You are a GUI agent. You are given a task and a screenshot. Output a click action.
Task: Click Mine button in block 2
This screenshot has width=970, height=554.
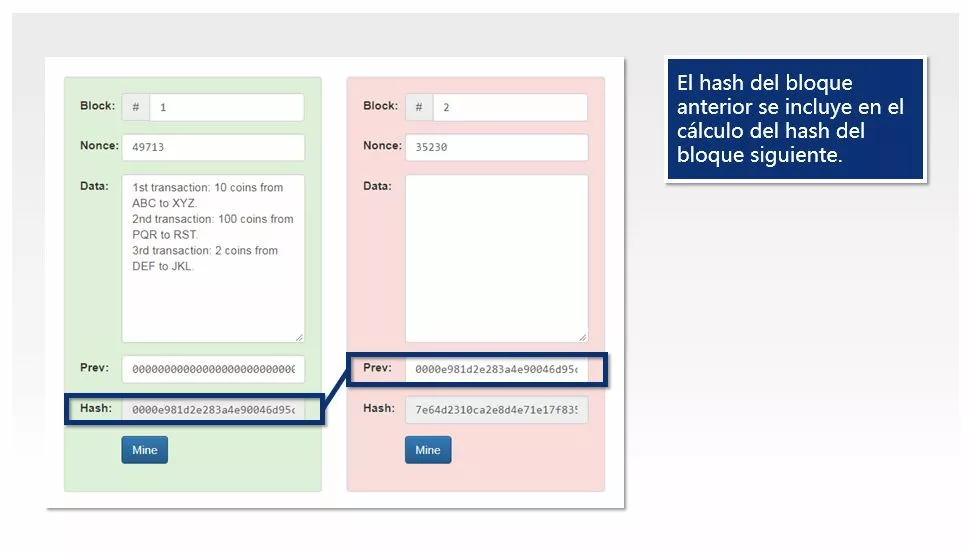(427, 450)
